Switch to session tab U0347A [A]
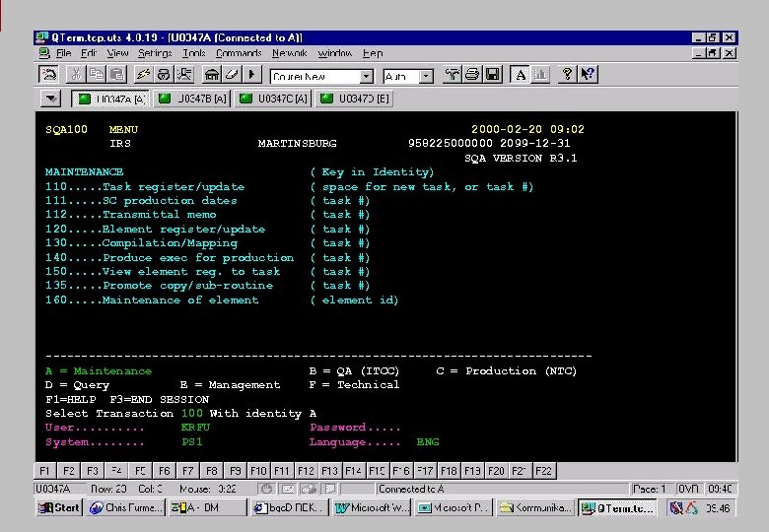The width and height of the screenshot is (769, 532). coord(110,99)
